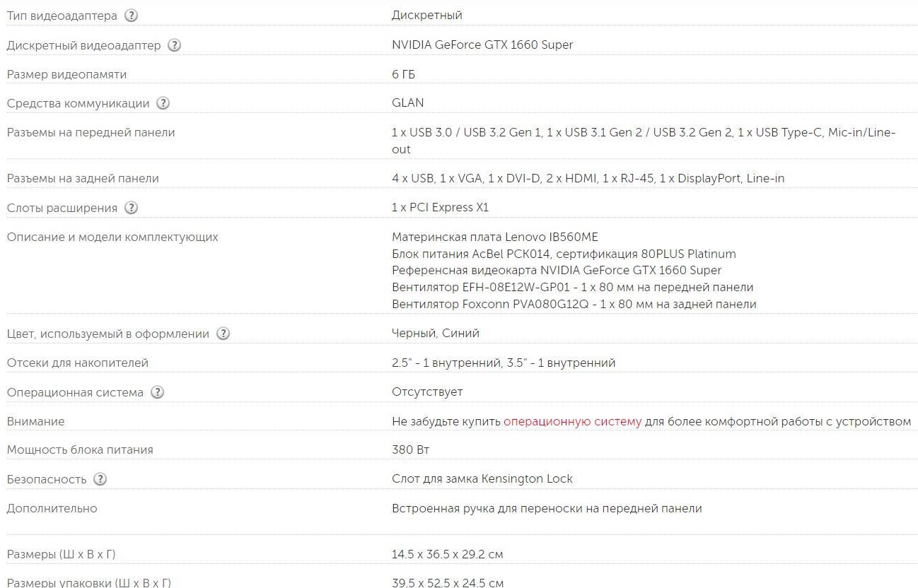This screenshot has width=918, height=588.
Task: Click the 380 Вт power value
Action: tap(410, 449)
